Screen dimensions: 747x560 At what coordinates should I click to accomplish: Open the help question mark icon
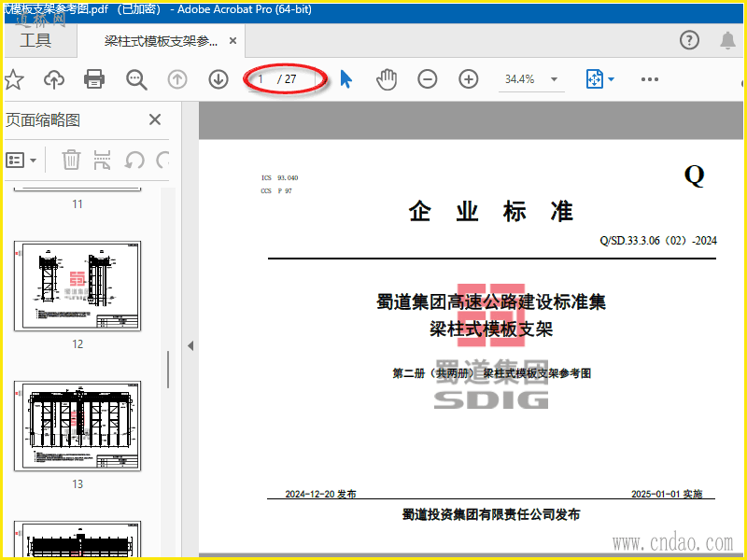(689, 40)
